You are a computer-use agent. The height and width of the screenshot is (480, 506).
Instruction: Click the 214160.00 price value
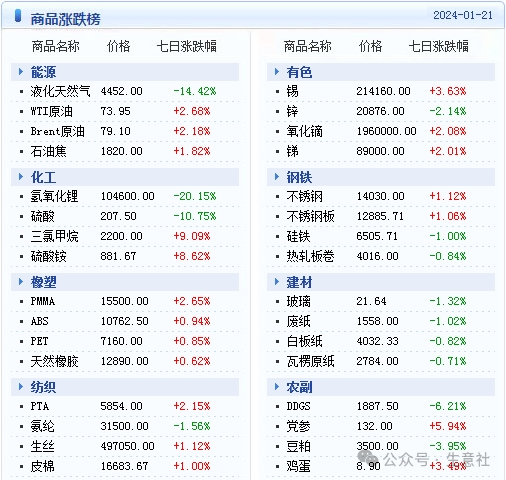click(x=383, y=91)
